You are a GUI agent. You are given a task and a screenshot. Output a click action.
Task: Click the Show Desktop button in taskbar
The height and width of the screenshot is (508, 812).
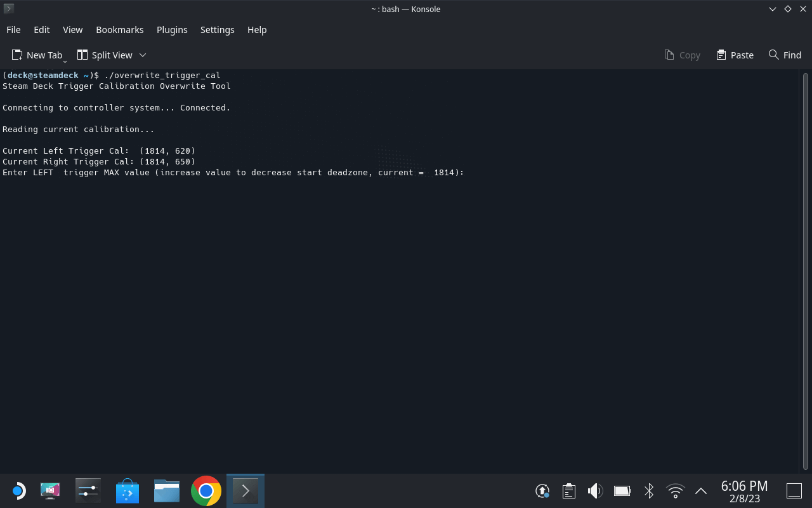794,491
